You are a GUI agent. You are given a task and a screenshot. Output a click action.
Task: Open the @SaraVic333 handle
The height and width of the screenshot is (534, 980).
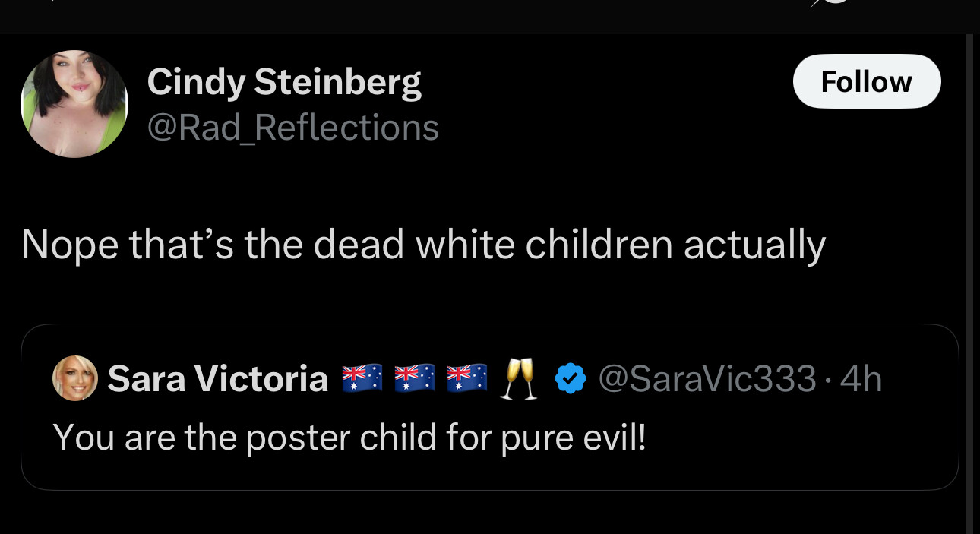pyautogui.click(x=707, y=378)
